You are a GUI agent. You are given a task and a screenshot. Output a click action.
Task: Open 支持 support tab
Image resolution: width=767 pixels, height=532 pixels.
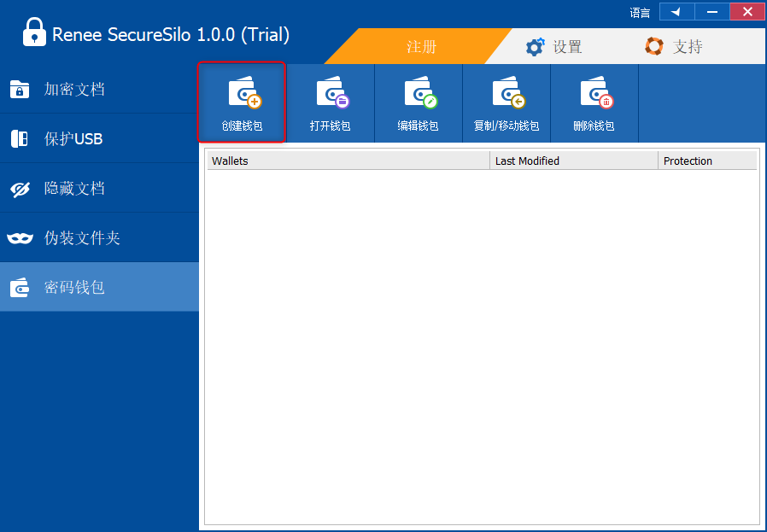tap(674, 46)
